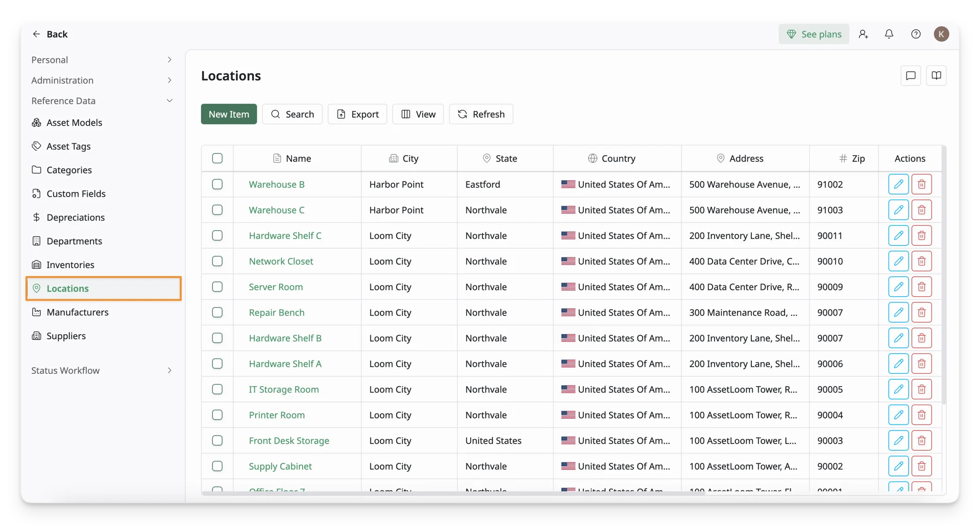Open the K user avatar menu
The height and width of the screenshot is (524, 980).
941,34
